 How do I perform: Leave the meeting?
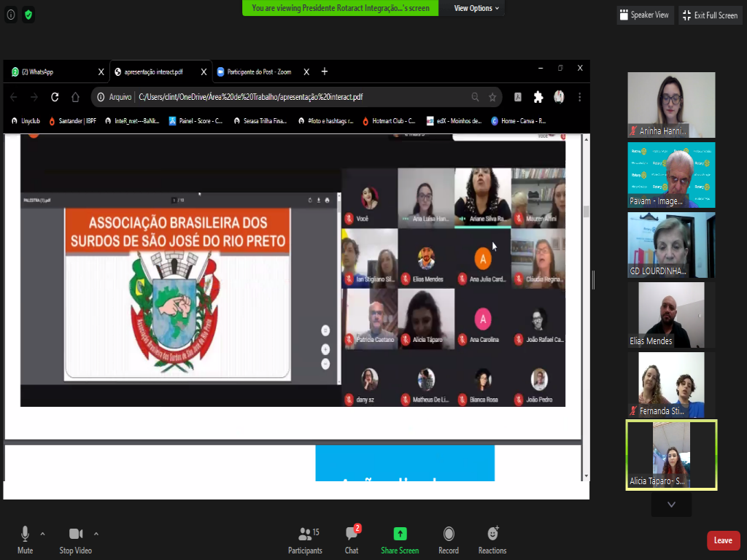[723, 540]
